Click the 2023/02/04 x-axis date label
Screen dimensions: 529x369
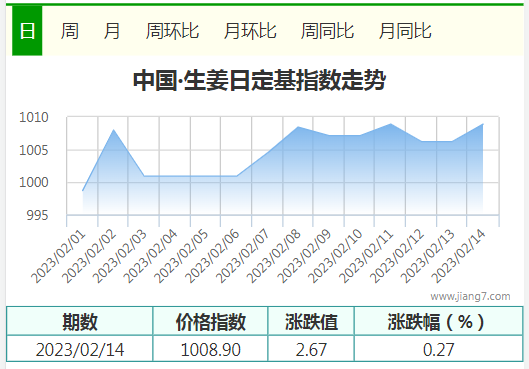(150, 256)
